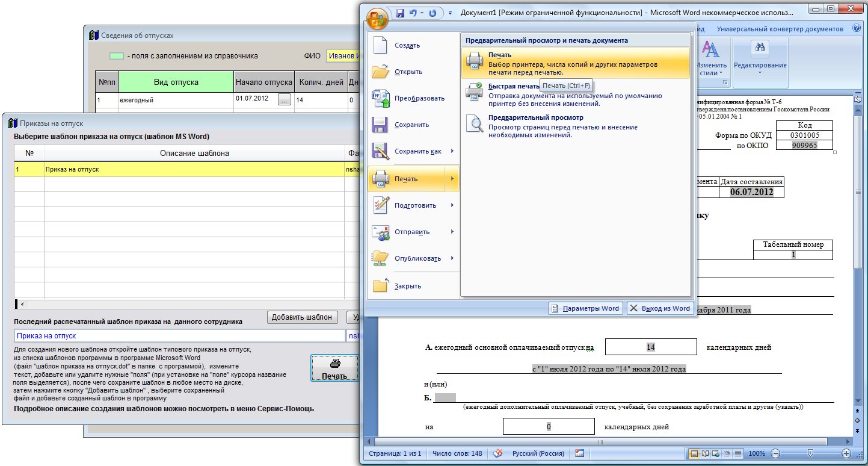
Task: Switch to Full Screen Reading view
Action: coord(704,453)
